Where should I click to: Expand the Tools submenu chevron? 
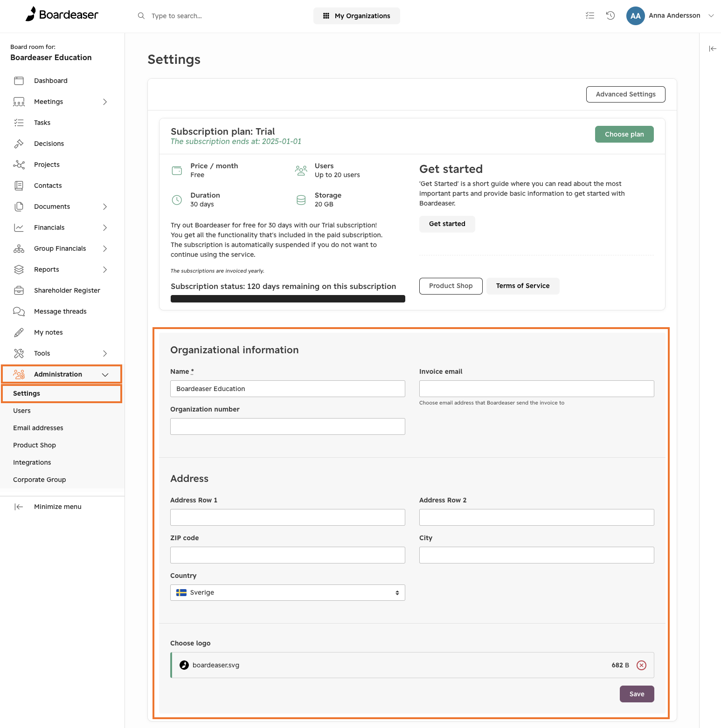coord(105,353)
